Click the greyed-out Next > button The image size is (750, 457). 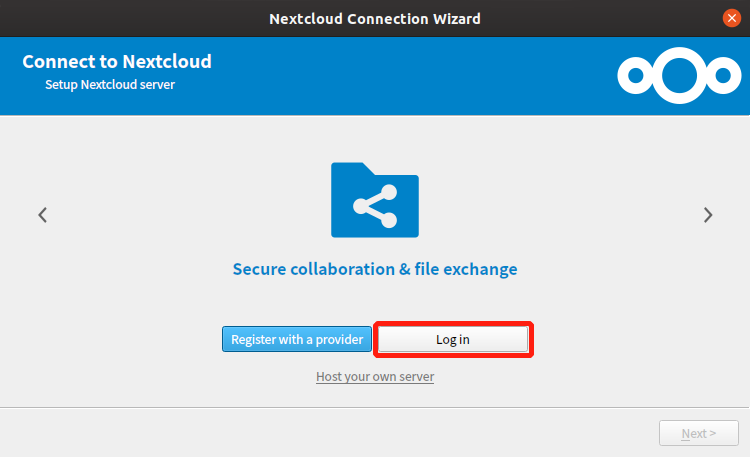[699, 433]
